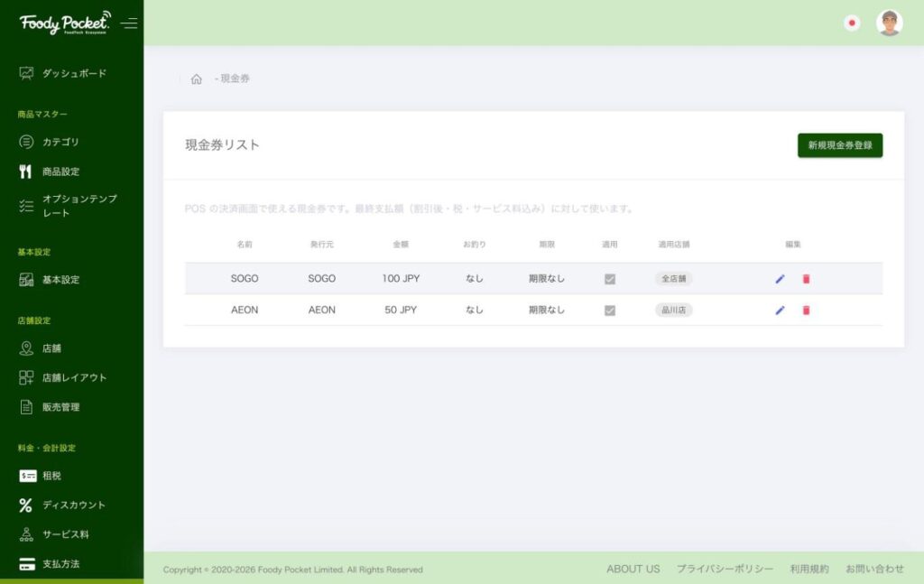
Task: Delete the AEON voucher with the trash icon
Action: click(x=806, y=310)
